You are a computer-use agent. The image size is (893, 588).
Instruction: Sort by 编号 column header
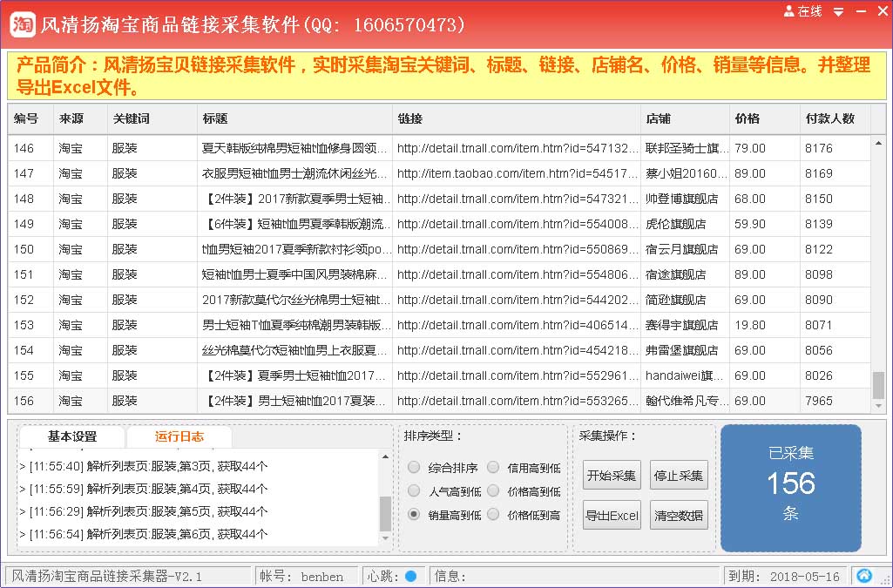30,118
